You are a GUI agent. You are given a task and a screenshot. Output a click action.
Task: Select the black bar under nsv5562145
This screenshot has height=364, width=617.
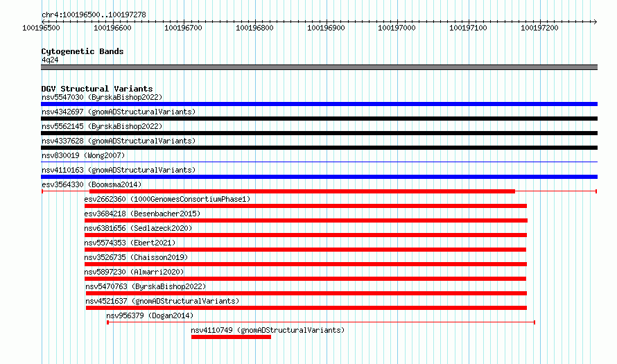pyautogui.click(x=319, y=133)
